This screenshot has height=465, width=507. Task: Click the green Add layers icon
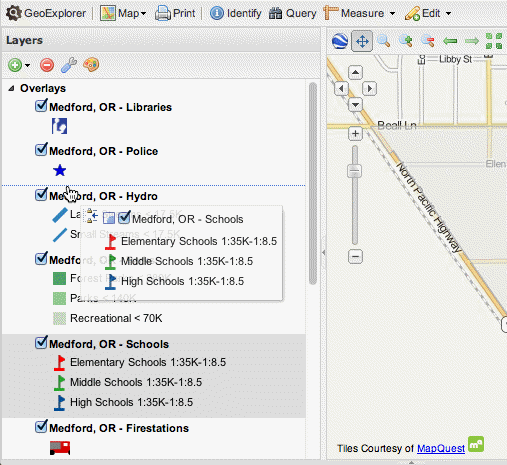tap(15, 65)
